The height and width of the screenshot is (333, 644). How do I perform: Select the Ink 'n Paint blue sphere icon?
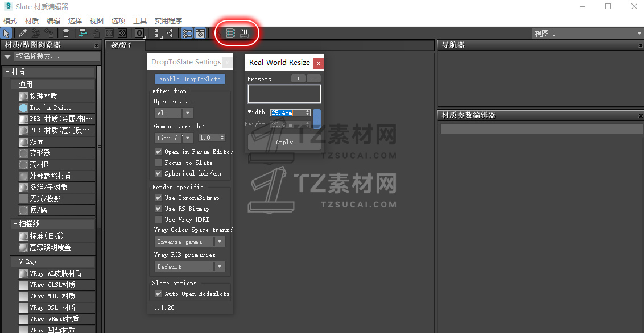23,108
